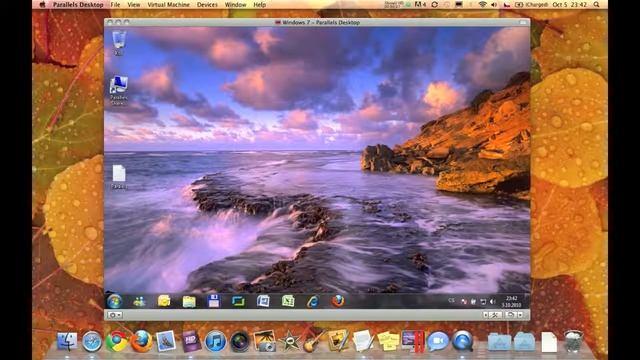Open the Devices menu
Viewport: 640px width, 360px height.
point(207,5)
